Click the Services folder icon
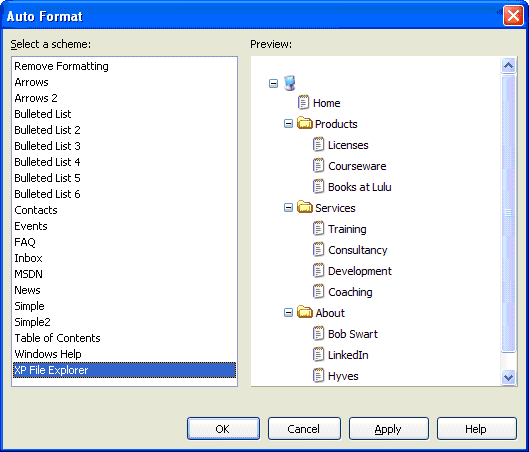Viewport: 529px width, 452px height. coord(305,207)
